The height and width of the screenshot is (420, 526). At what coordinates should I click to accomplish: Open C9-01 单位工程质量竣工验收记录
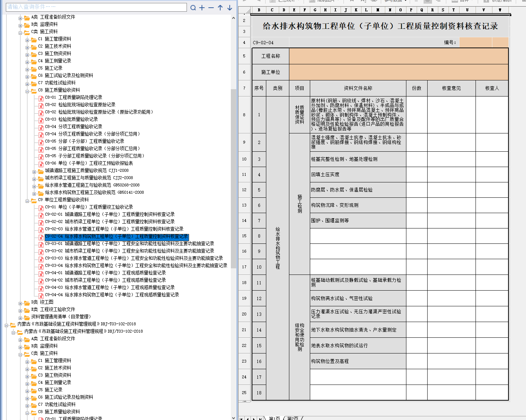pos(89,207)
